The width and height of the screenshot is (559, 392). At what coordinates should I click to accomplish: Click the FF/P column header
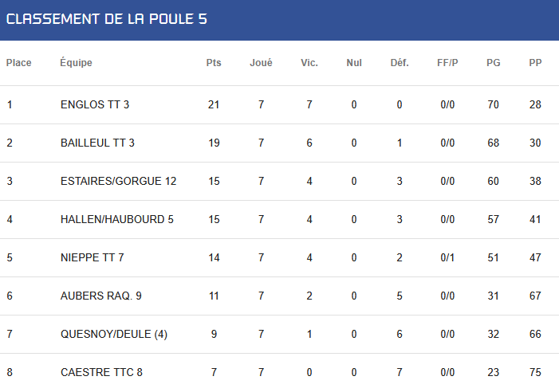point(447,63)
